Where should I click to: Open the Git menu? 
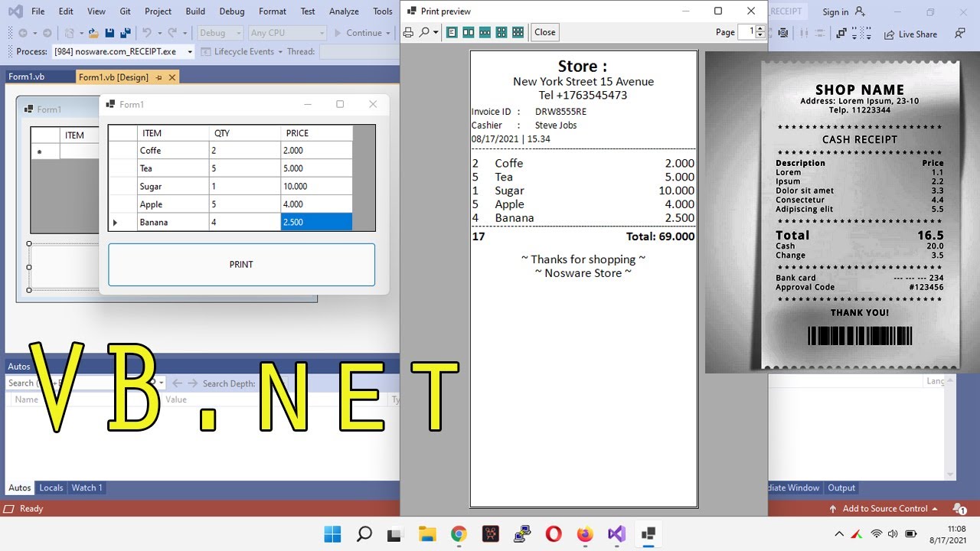click(x=126, y=11)
